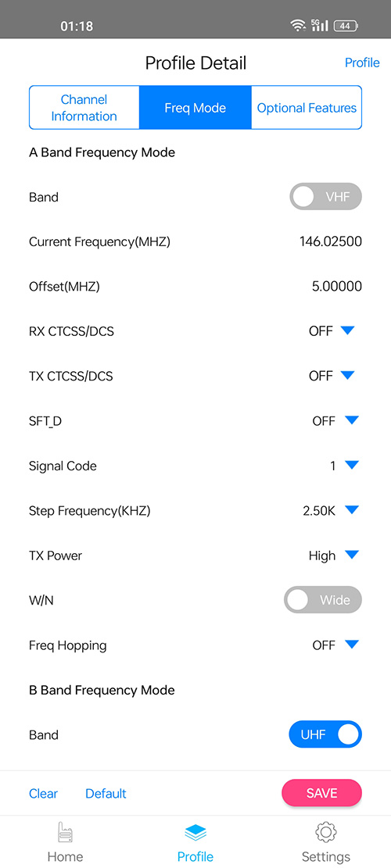Toggle A Band switch from VHF
The height and width of the screenshot is (868, 391).
(325, 197)
